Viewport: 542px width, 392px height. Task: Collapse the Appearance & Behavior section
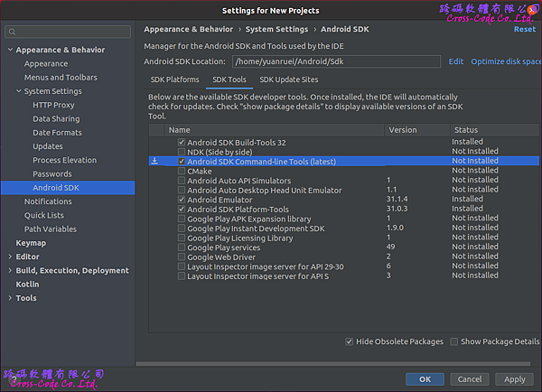click(9, 50)
